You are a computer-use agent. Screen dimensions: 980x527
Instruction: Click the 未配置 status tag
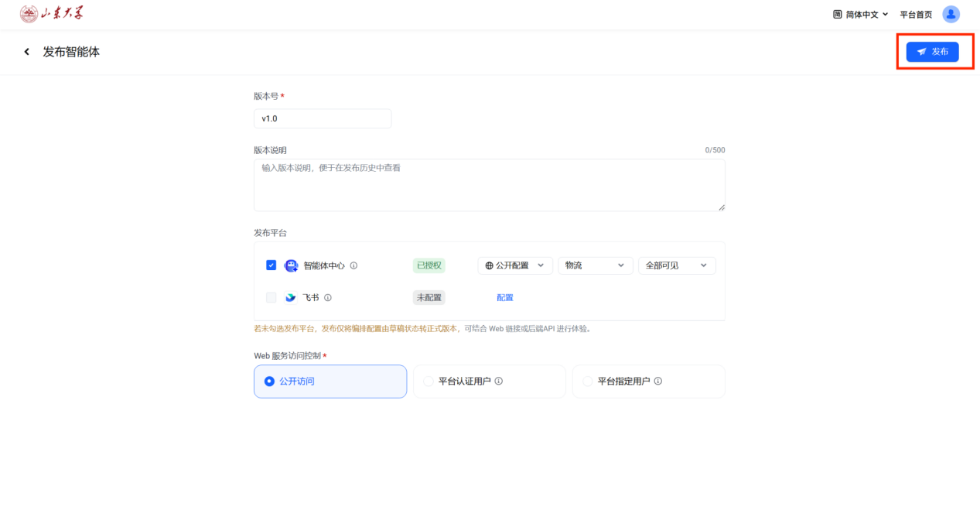coord(429,297)
